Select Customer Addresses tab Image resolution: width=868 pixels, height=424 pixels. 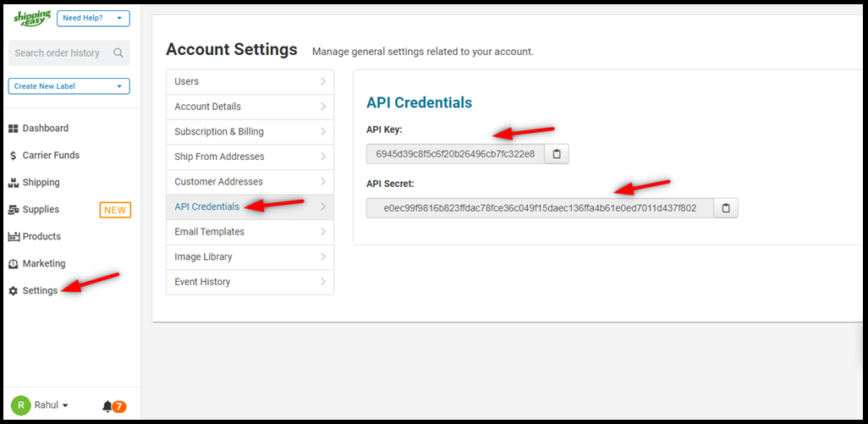[x=250, y=182]
